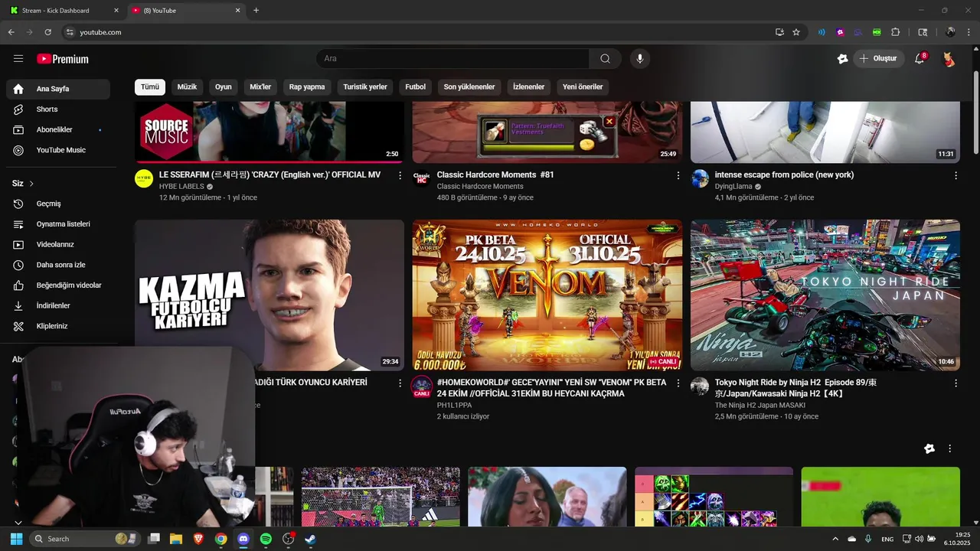Click the install app icon in address bar
The height and width of the screenshot is (551, 980).
[x=779, y=32]
